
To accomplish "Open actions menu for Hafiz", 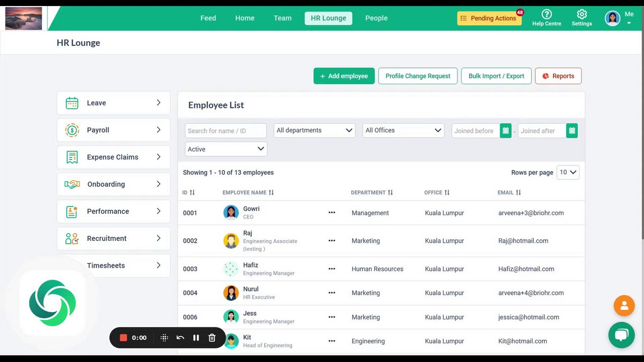I will pos(332,269).
